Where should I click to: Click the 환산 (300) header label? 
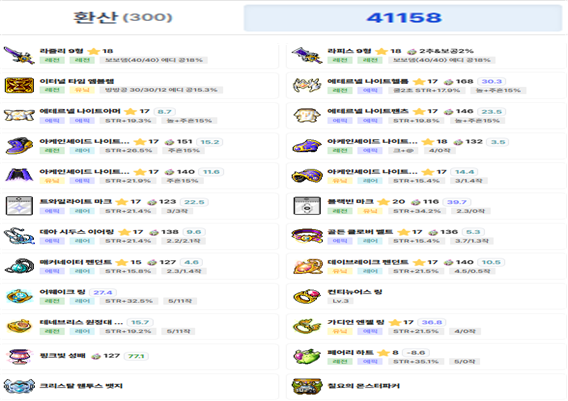(x=122, y=17)
